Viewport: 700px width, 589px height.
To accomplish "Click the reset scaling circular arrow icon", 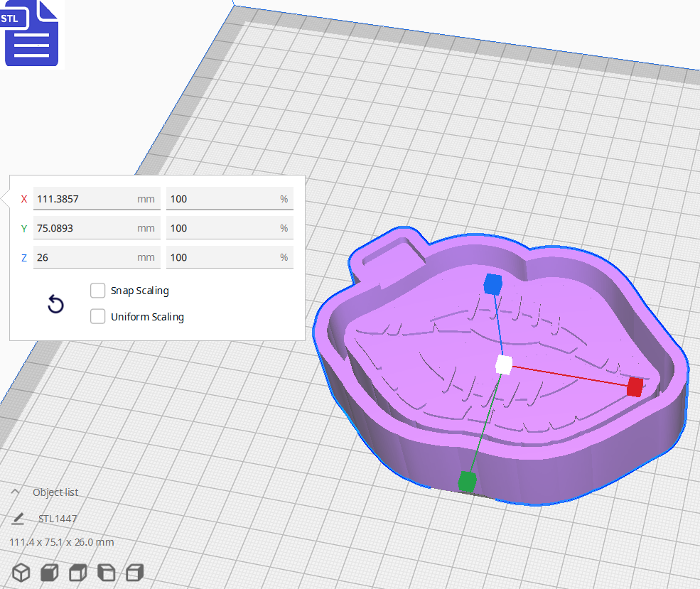I will pyautogui.click(x=55, y=303).
